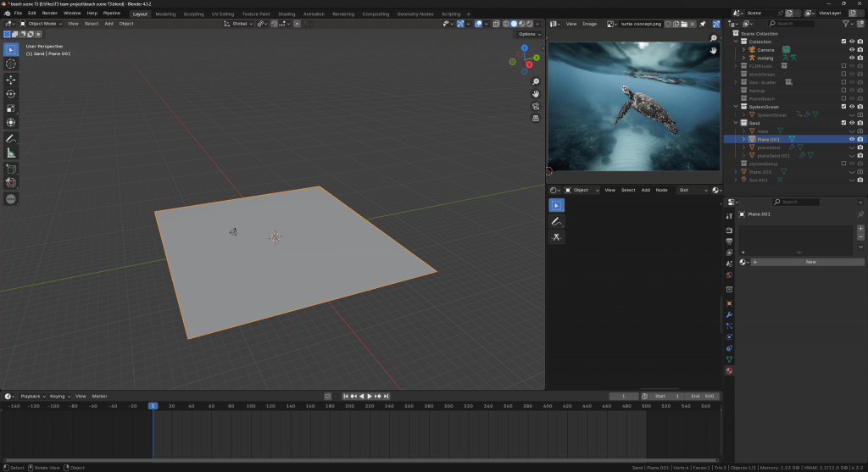This screenshot has height=472, width=868.
Task: Open the Object Mode dropdown
Action: [x=44, y=24]
